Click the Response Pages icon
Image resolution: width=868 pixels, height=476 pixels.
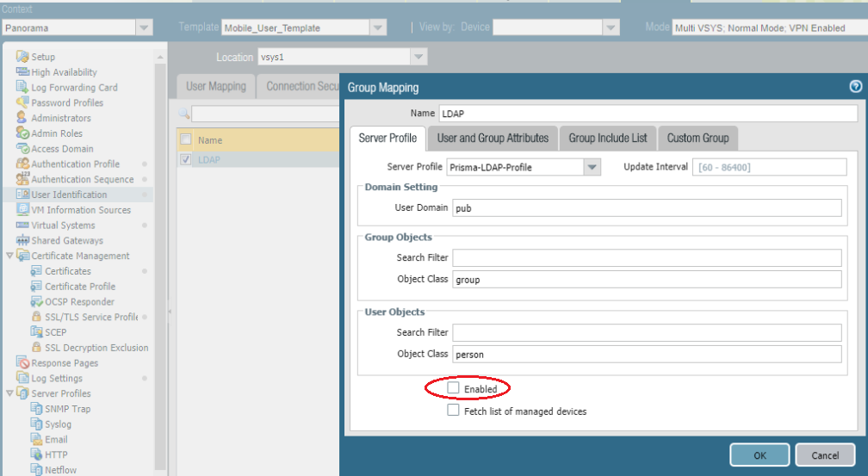23,363
